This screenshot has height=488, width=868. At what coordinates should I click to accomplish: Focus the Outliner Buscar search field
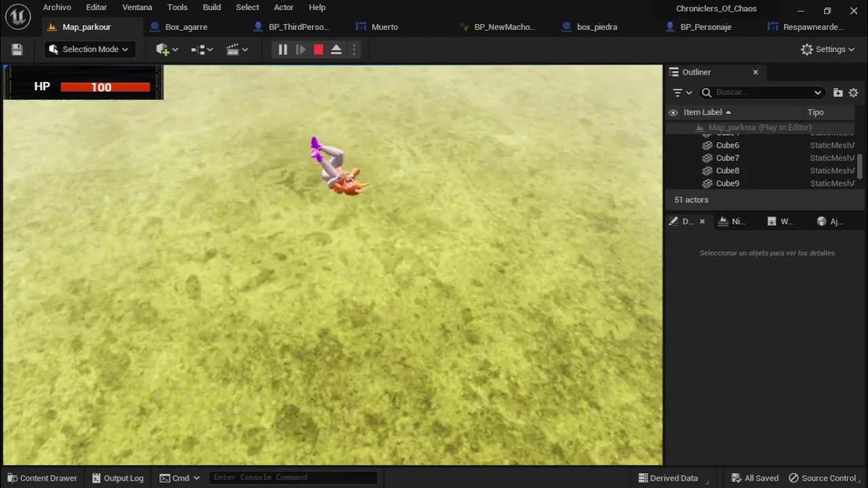pyautogui.click(x=762, y=92)
